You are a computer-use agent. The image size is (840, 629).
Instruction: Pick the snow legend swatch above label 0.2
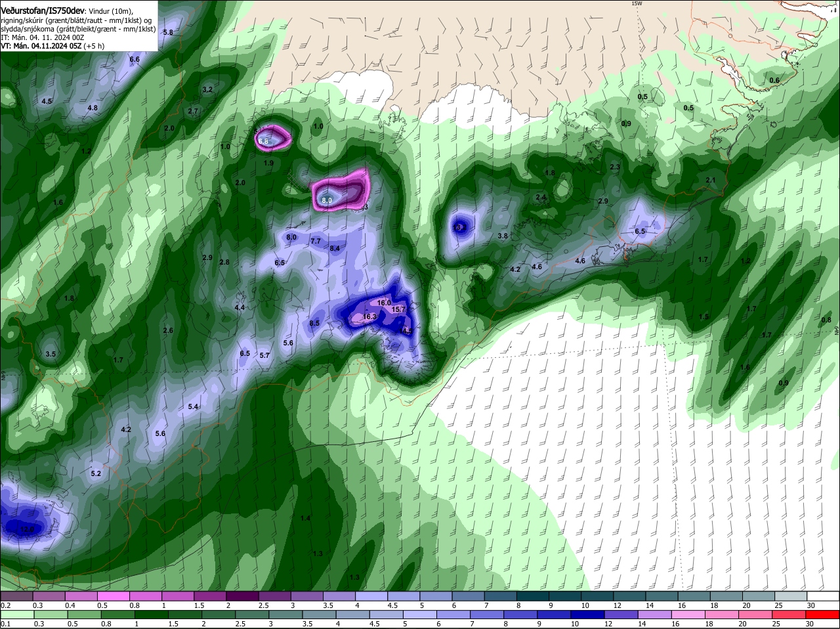click(16, 596)
